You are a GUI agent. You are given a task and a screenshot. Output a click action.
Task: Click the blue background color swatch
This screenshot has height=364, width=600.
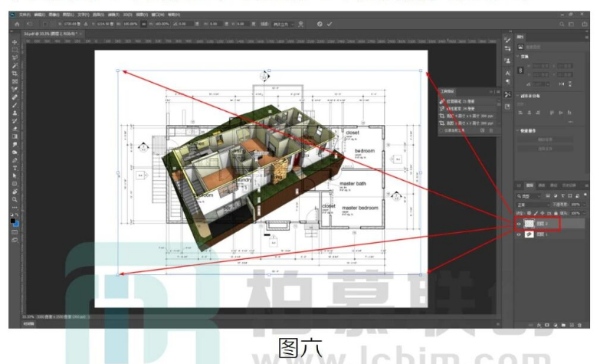pos(16,224)
